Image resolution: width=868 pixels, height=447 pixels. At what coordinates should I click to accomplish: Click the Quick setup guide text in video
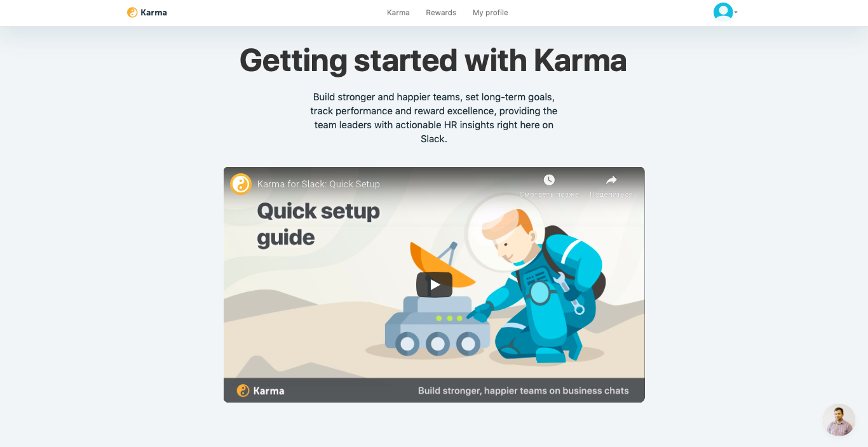click(x=318, y=223)
